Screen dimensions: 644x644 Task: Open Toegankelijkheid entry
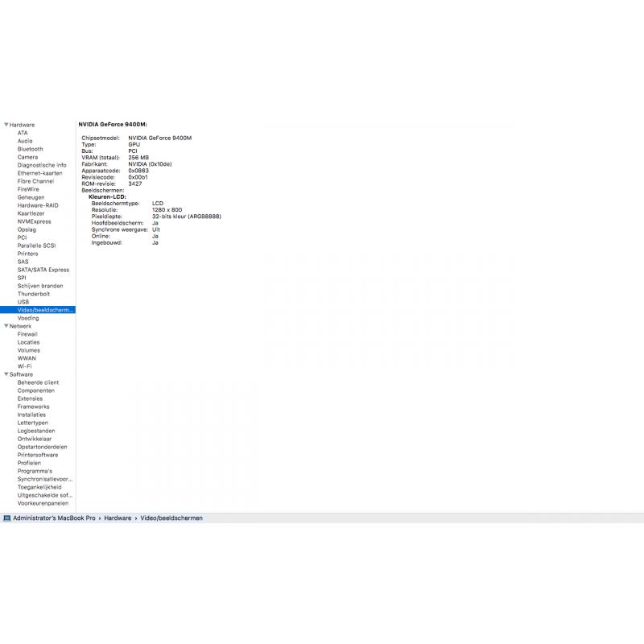tap(39, 487)
